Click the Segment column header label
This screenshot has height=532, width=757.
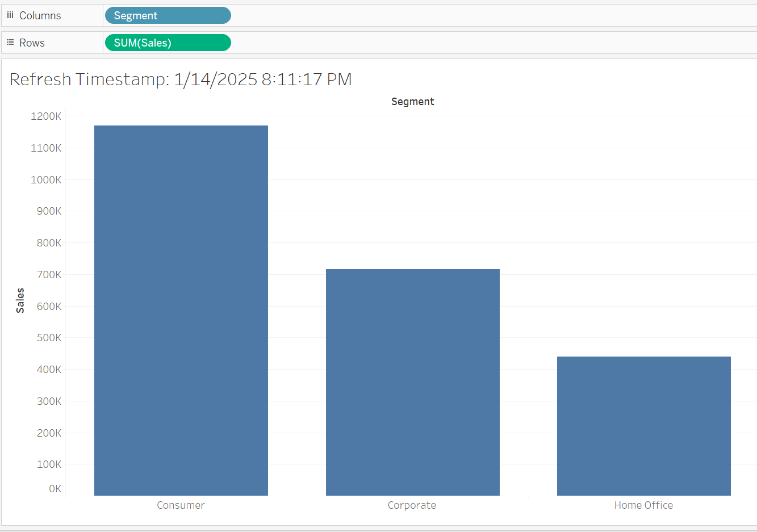[412, 101]
